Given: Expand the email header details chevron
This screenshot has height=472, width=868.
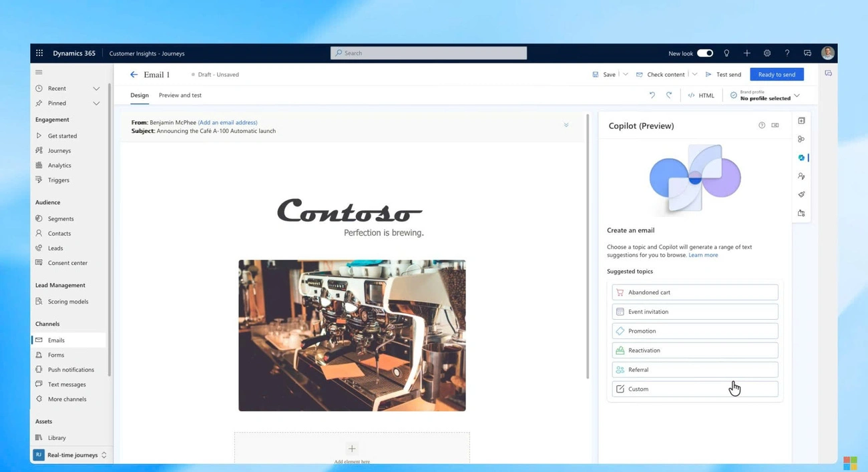Looking at the screenshot, I should point(566,126).
